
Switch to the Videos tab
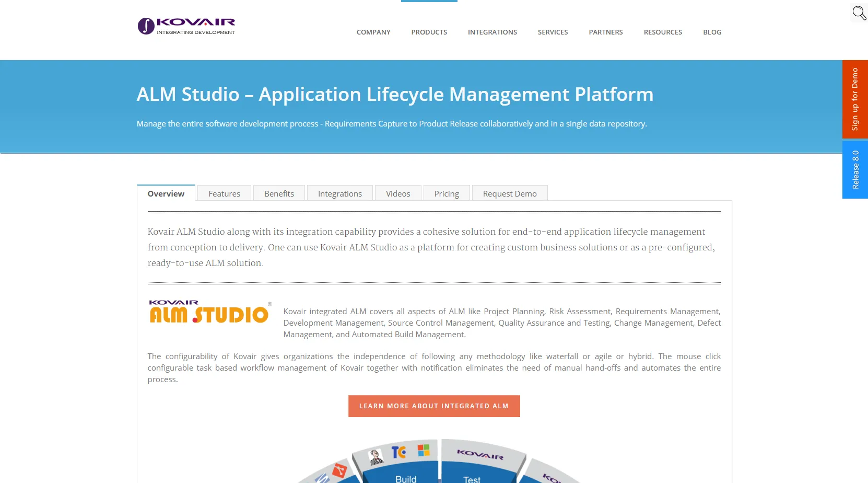pyautogui.click(x=398, y=193)
